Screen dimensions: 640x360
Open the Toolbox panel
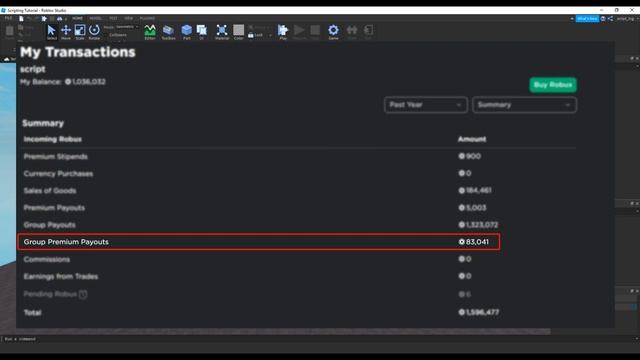pyautogui.click(x=168, y=32)
